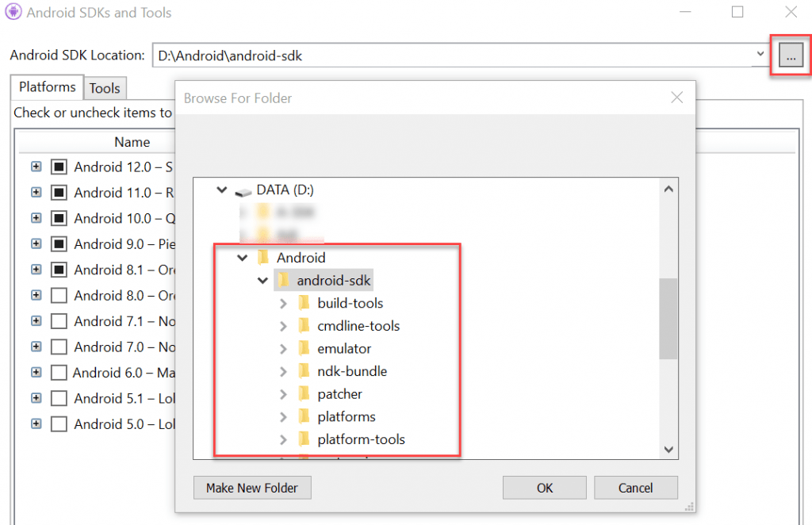Expand the Android 11.0 platform row
This screenshot has height=525, width=812.
36,193
